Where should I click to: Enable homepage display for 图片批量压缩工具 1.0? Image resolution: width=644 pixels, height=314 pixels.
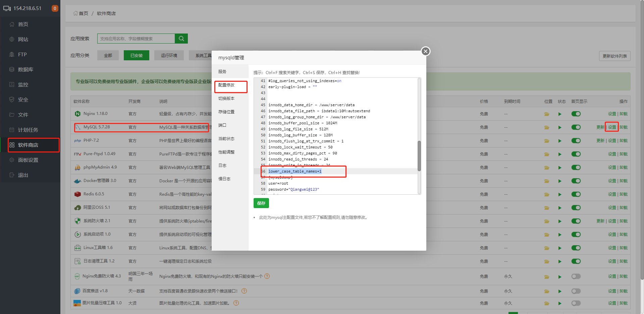click(576, 303)
